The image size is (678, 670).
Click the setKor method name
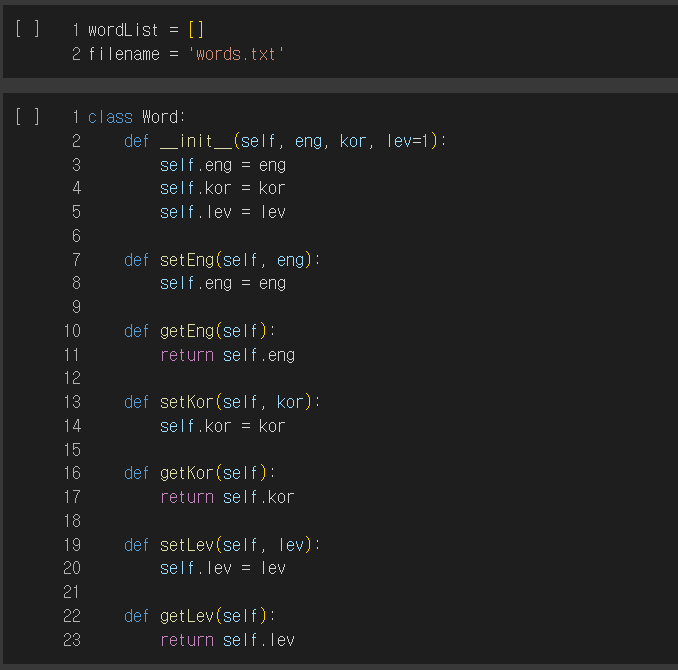187,402
